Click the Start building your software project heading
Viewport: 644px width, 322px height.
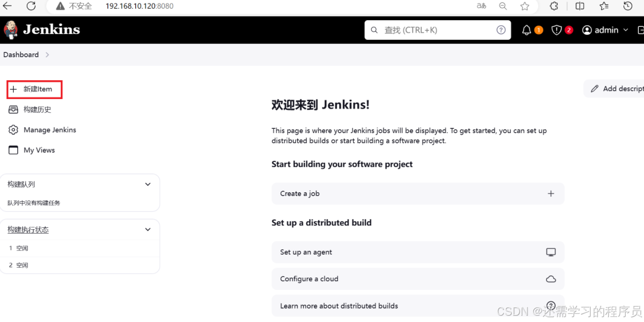point(342,164)
